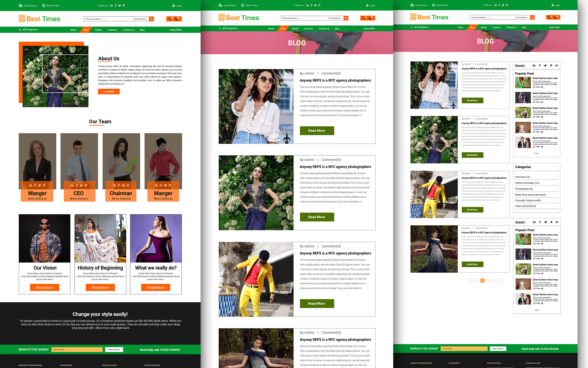Go to pagination page 3 on right page
The height and width of the screenshot is (368, 588).
click(x=488, y=281)
